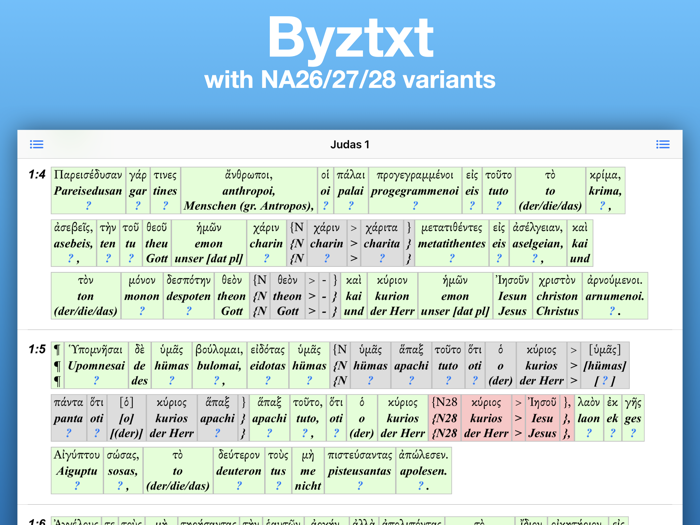The image size is (700, 525).
Task: Tap the word Pareisedusan cell
Action: coord(88,190)
